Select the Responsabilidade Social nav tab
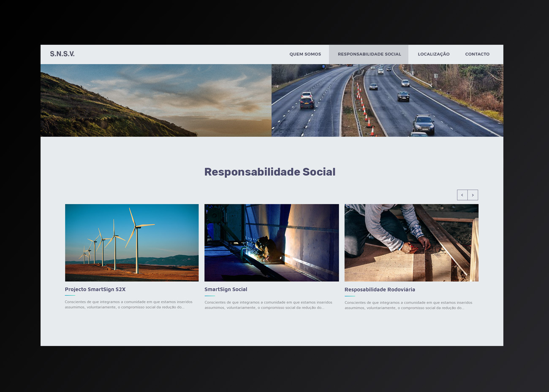 click(x=369, y=54)
